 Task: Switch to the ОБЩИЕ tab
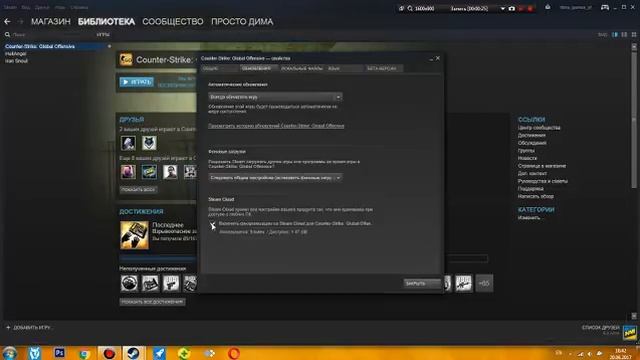pyautogui.click(x=219, y=69)
